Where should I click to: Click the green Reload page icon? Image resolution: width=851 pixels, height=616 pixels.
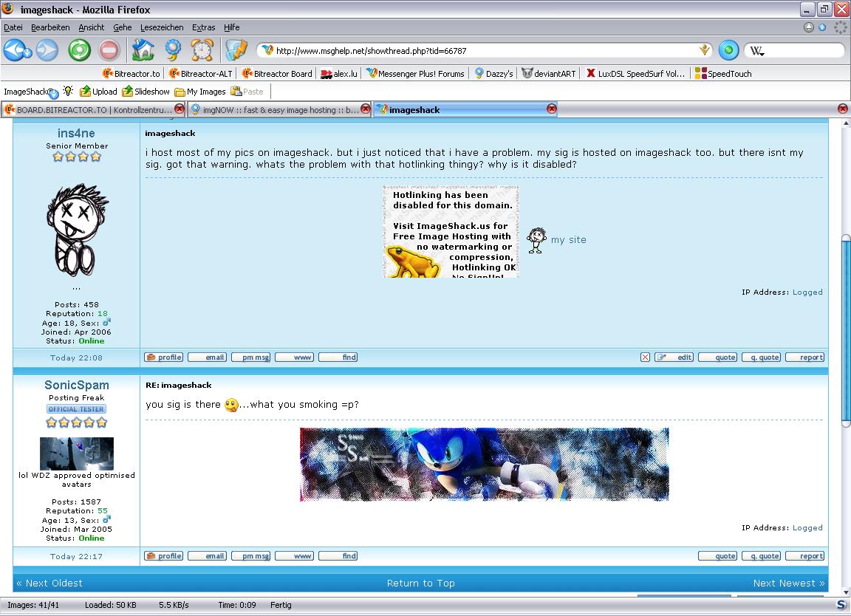[79, 50]
